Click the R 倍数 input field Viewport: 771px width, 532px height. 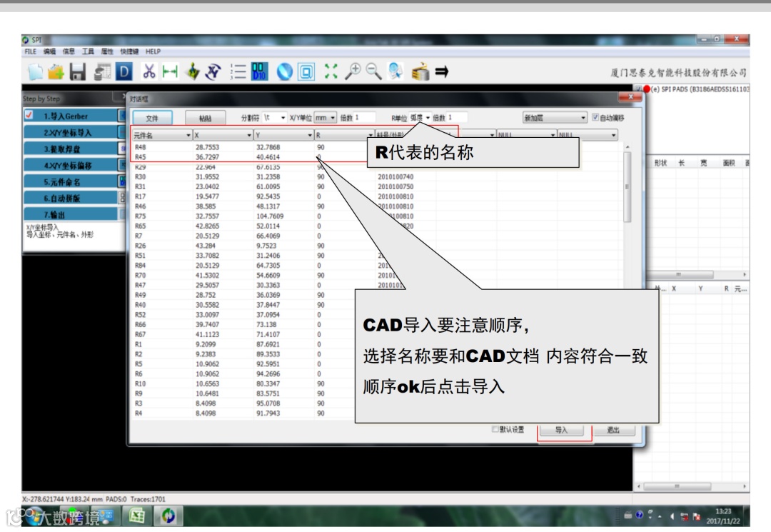click(x=458, y=118)
